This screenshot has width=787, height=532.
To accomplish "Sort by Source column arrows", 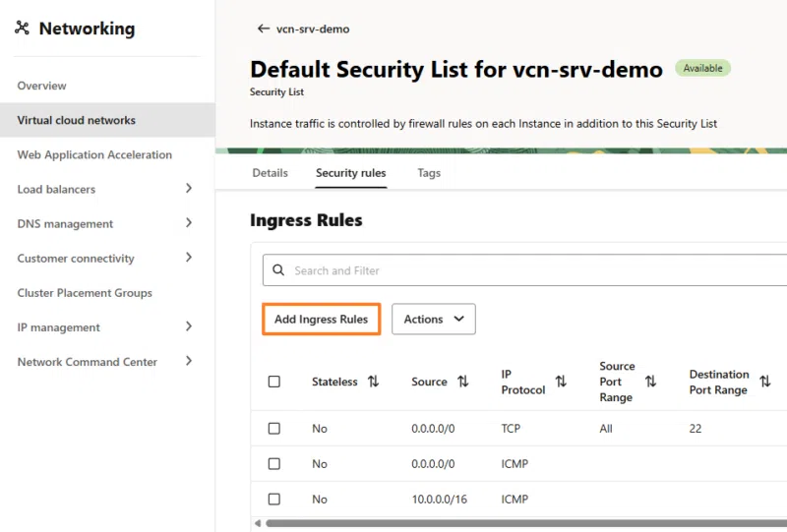I will pyautogui.click(x=462, y=382).
